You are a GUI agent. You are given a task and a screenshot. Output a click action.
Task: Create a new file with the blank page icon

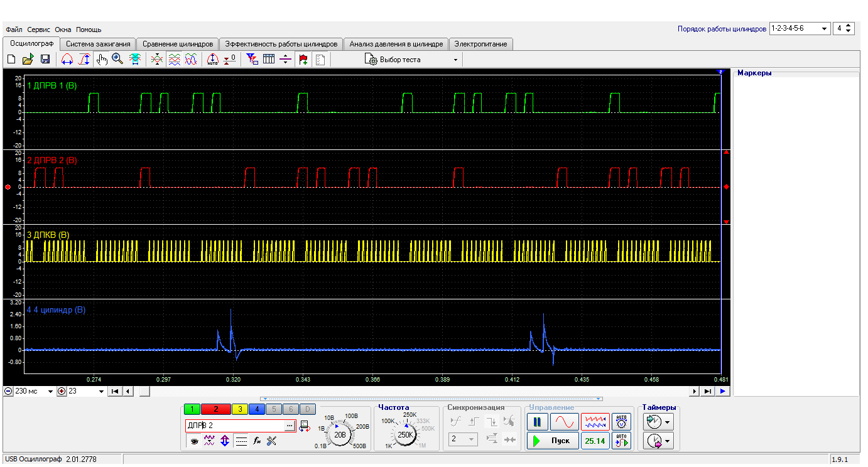(11, 59)
